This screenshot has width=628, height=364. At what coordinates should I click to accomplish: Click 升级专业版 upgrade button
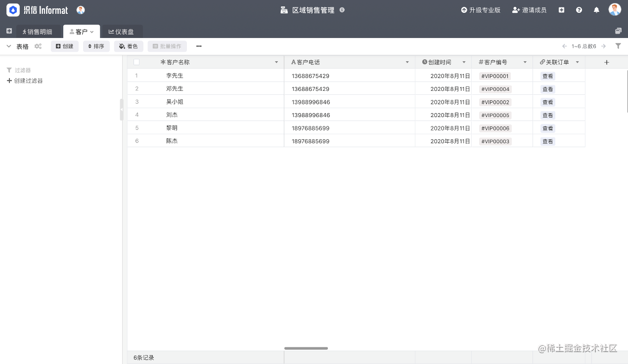[481, 10]
